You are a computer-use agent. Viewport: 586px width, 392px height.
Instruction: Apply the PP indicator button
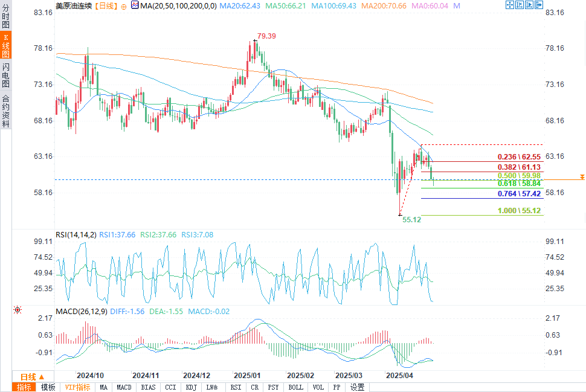[336, 387]
